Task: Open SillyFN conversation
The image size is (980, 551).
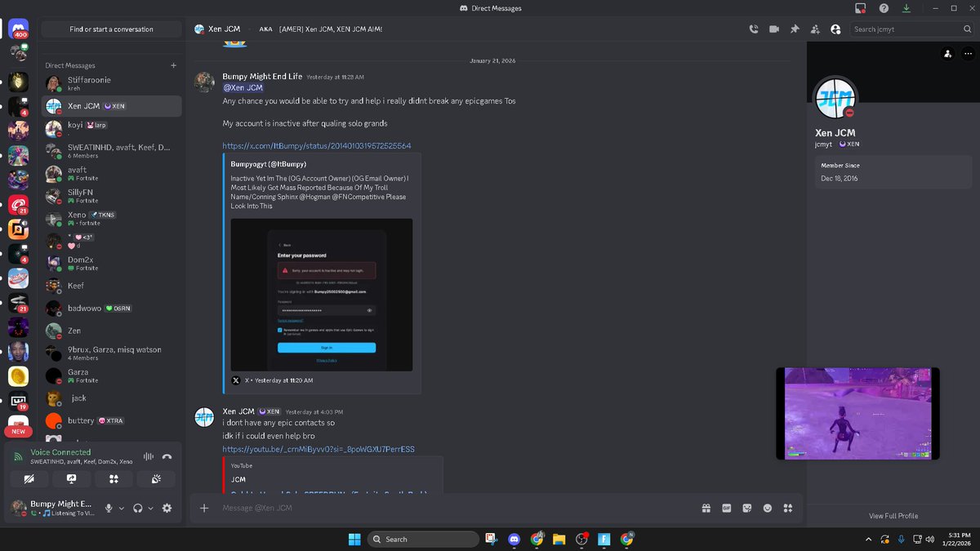Action: coord(111,196)
